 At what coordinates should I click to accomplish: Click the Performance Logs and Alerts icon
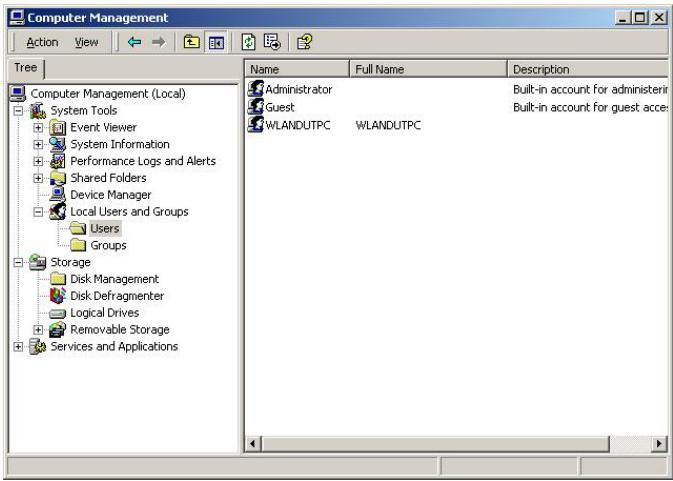click(58, 161)
